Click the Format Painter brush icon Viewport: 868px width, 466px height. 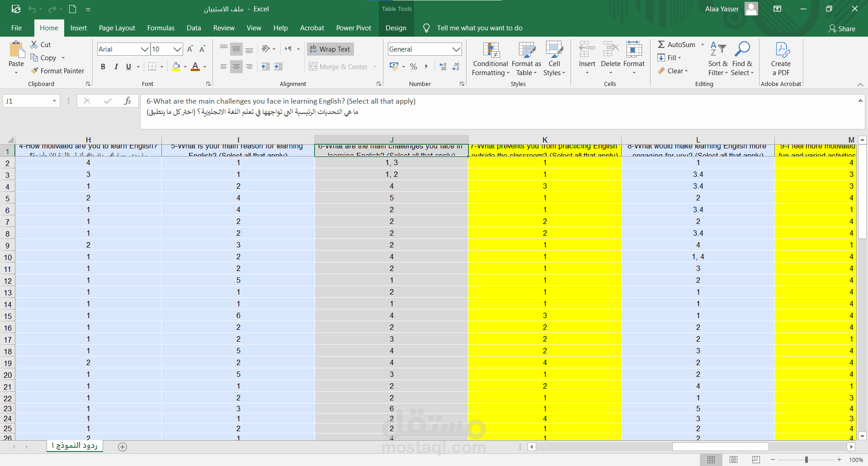tap(34, 71)
